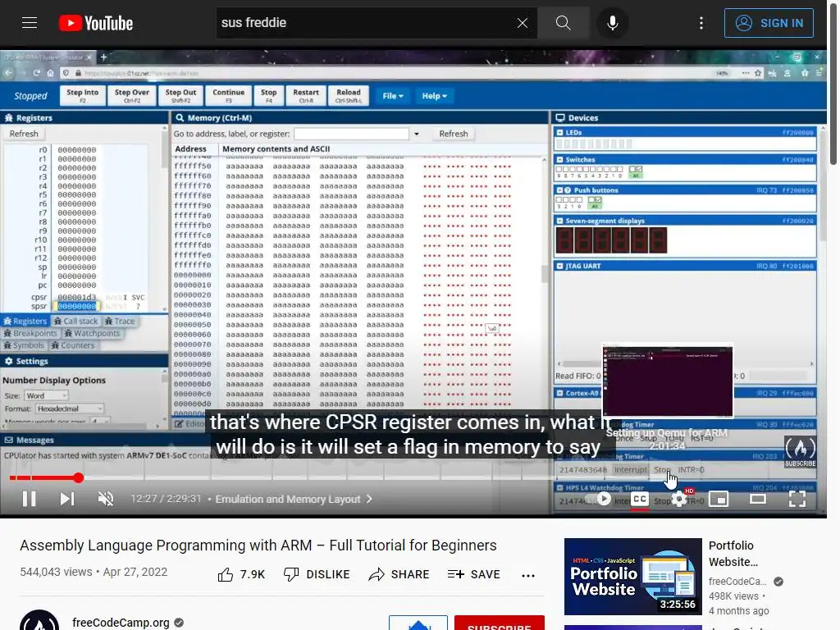Switch to theater mode
Screen dimensions: 840x630
click(757, 500)
